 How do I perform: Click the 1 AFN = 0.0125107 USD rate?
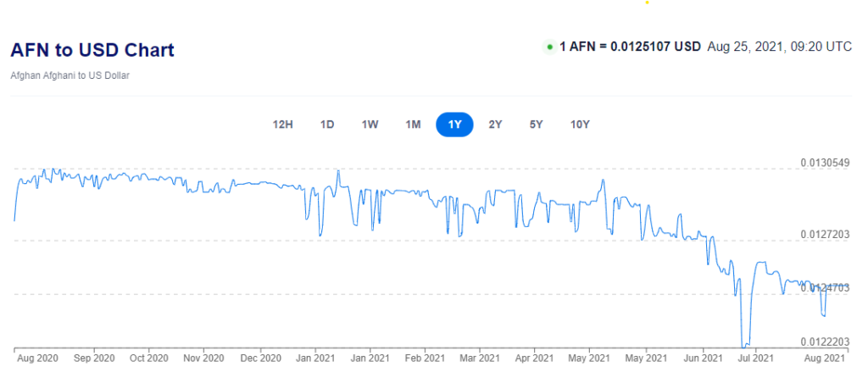(631, 47)
